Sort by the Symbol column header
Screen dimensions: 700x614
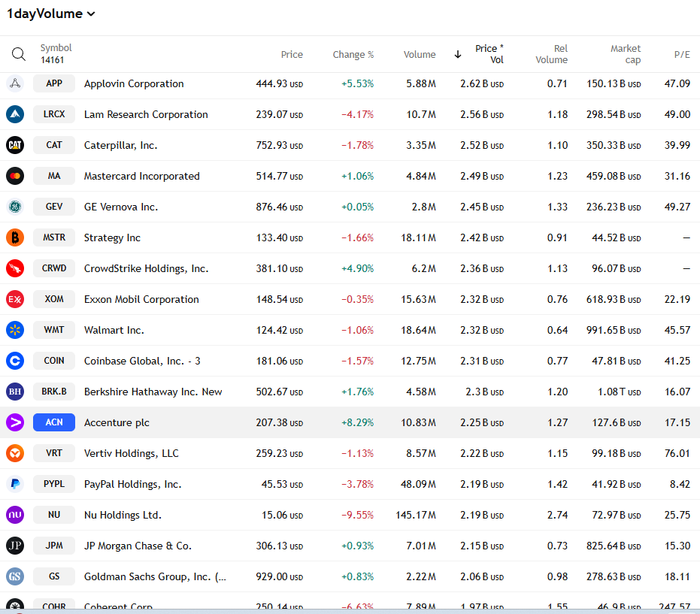click(56, 48)
